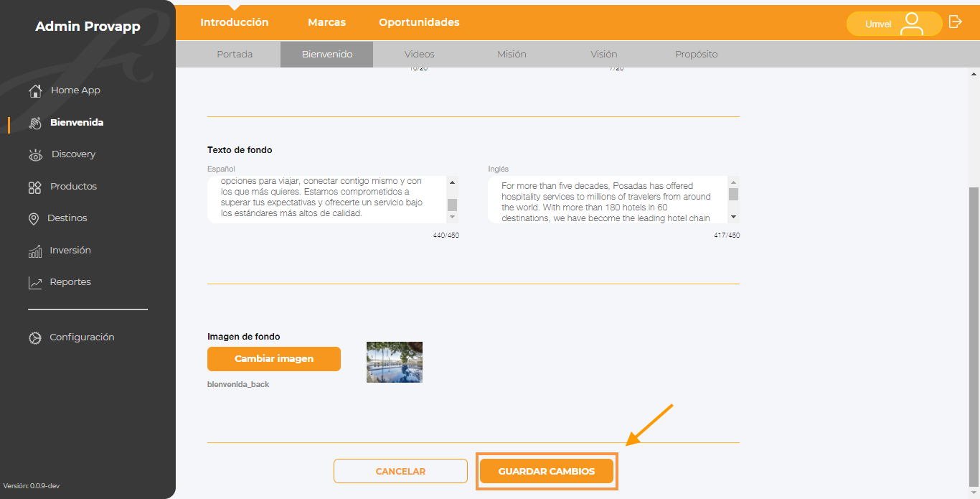Select Bienvenida sidebar entry
Viewport: 980px width, 499px height.
(x=77, y=123)
